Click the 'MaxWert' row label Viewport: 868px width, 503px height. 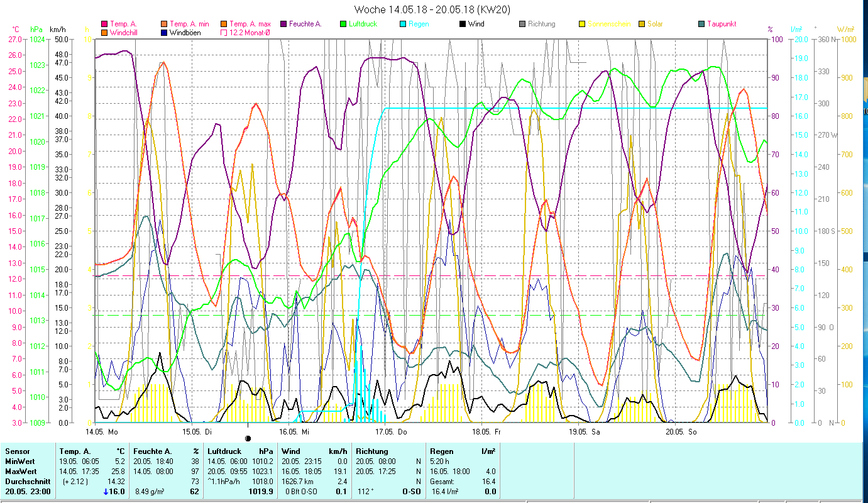pyautogui.click(x=21, y=472)
